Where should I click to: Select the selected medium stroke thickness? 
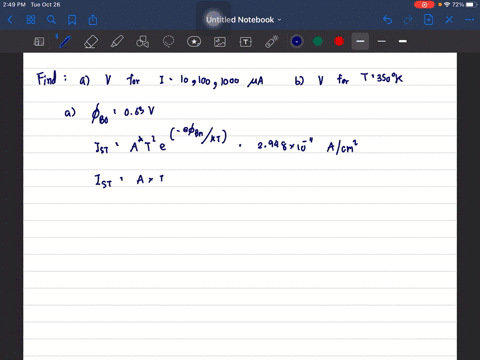(360, 41)
